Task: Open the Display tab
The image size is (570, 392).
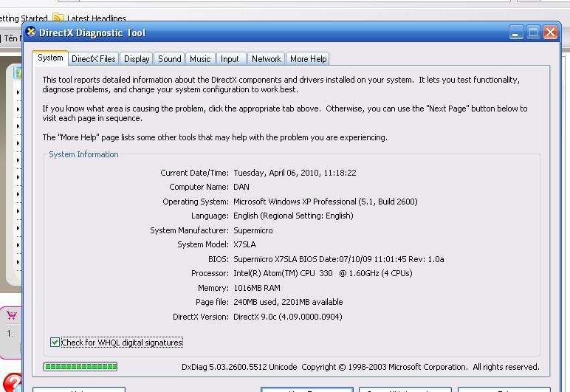Action: click(137, 59)
